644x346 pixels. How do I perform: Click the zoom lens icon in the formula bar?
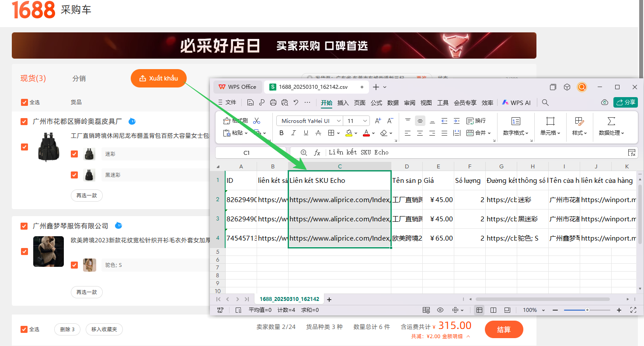[x=304, y=153]
